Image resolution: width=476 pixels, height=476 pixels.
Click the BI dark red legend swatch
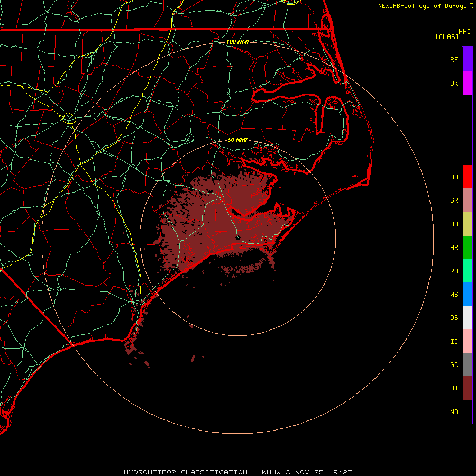[467, 388]
